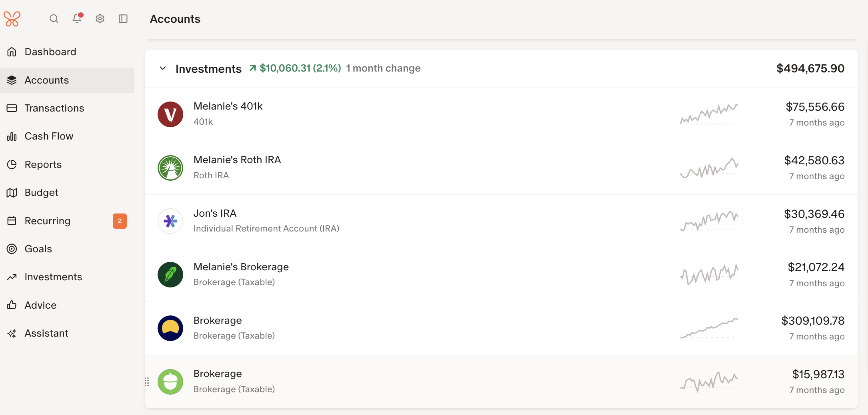Open the notifications bell
868x415 pixels.
(x=77, y=19)
